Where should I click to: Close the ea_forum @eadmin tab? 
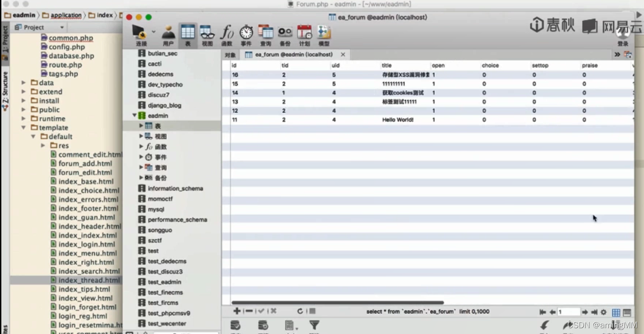[343, 54]
